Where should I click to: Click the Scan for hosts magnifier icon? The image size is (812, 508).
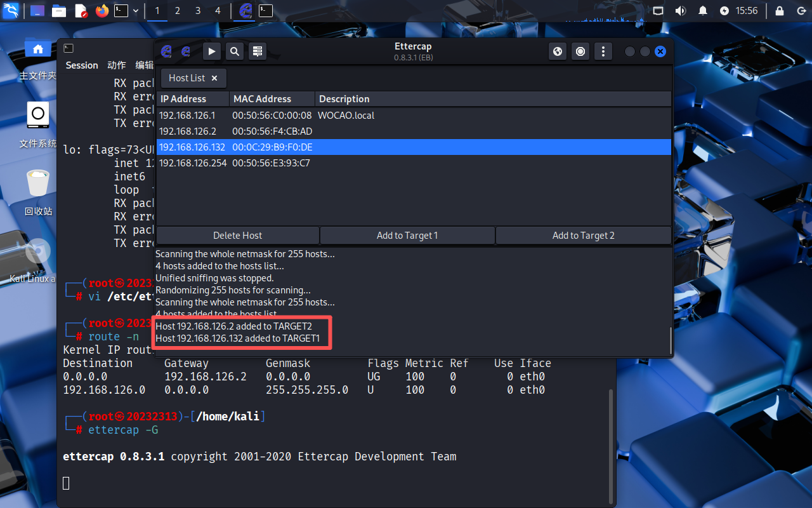pyautogui.click(x=234, y=51)
